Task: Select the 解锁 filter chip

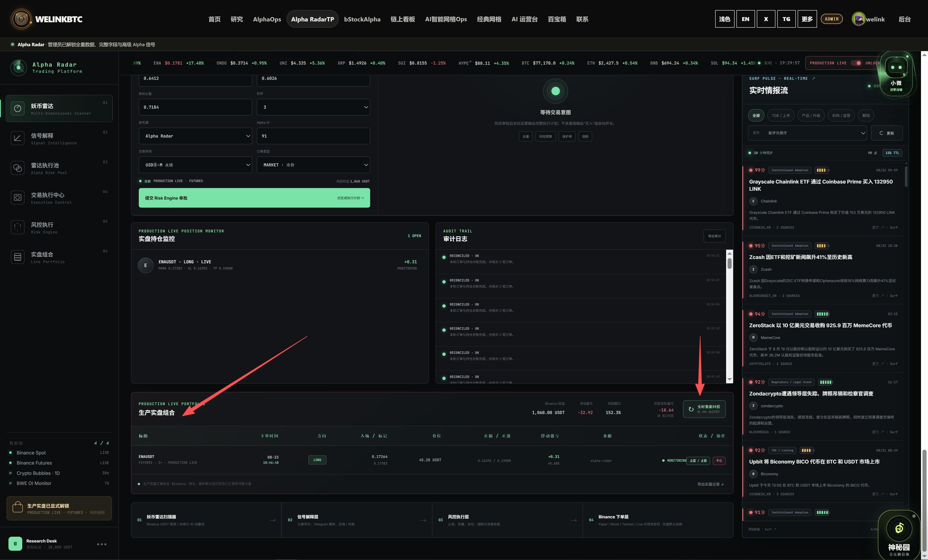Action: [866, 116]
